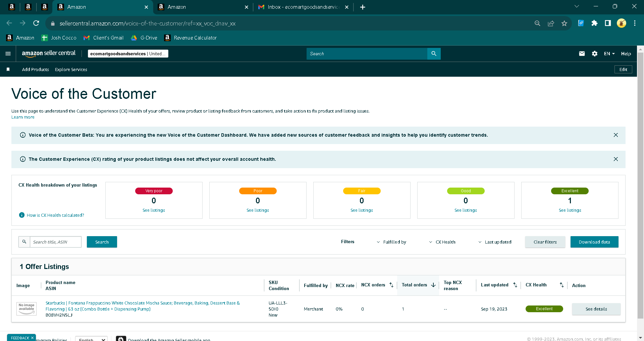Image resolution: width=644 pixels, height=341 pixels.
Task: Click the browser zoom magnifier icon
Action: 537,23
